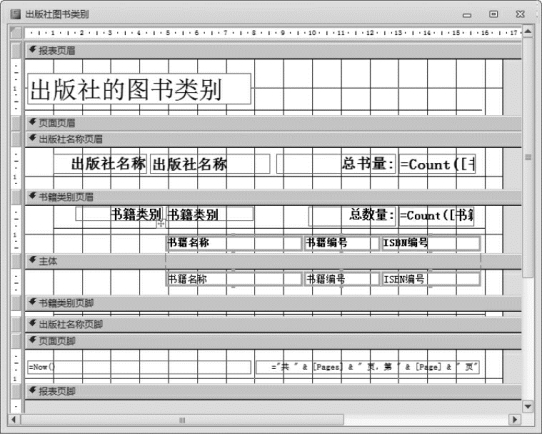Select the 报表页眉 section bar
This screenshot has width=542, height=434.
pyautogui.click(x=273, y=51)
